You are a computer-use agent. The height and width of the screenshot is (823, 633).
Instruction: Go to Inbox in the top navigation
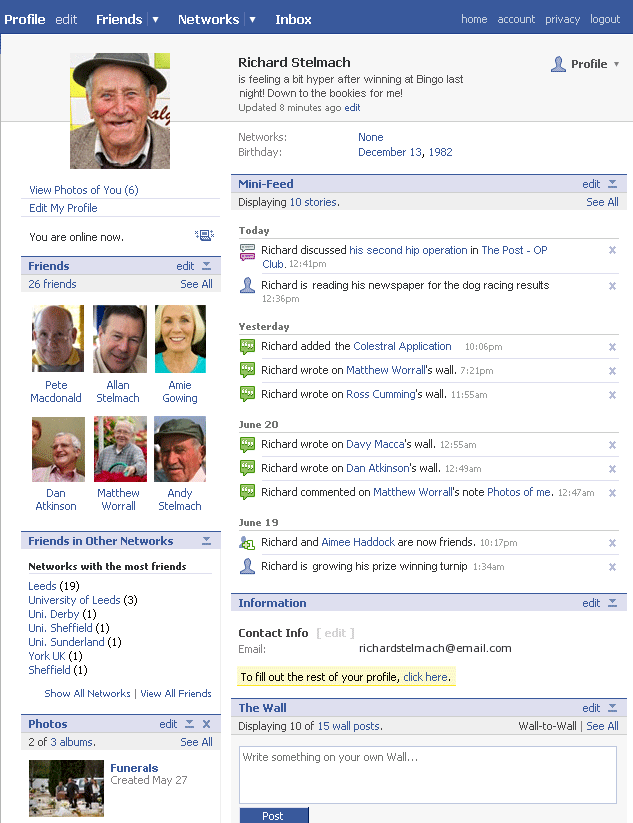(x=293, y=19)
